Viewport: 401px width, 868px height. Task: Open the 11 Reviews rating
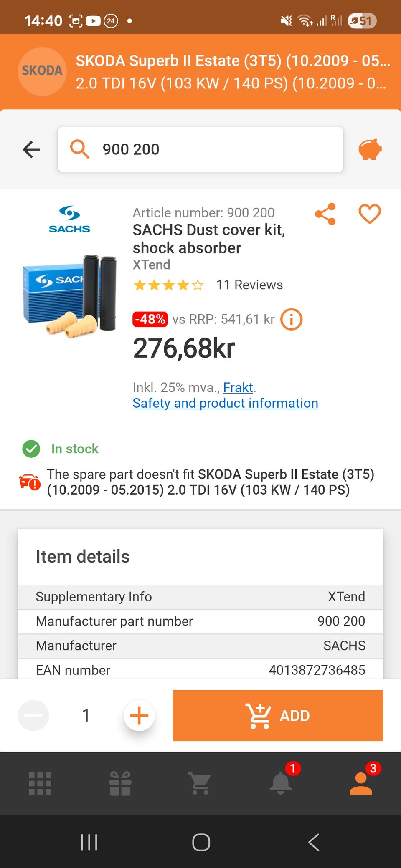(249, 285)
